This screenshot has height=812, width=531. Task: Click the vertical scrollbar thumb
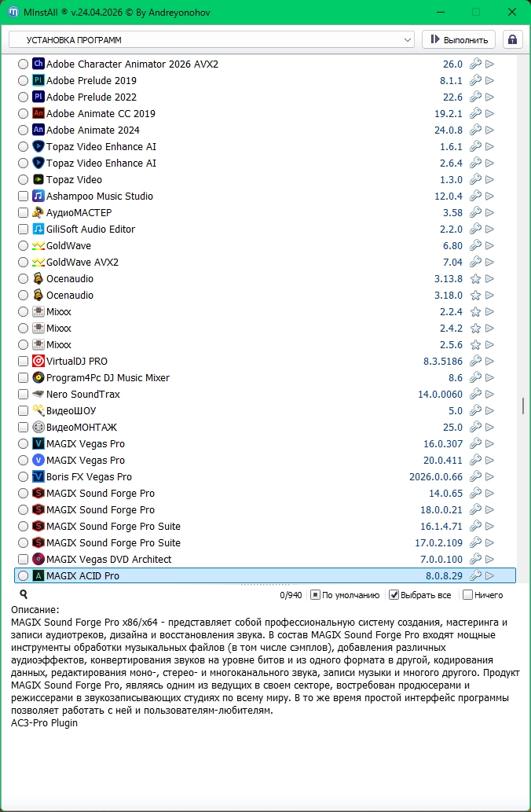[x=523, y=406]
